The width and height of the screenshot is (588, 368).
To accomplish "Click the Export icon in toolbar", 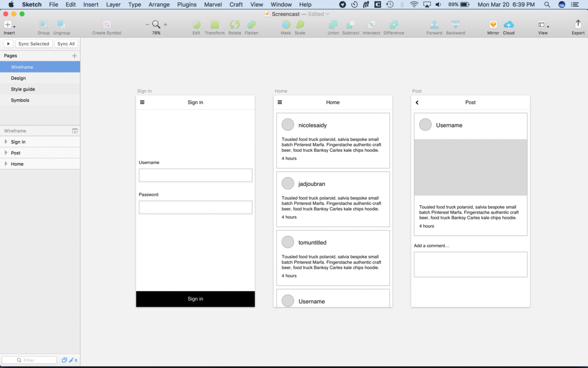I will 578,25.
